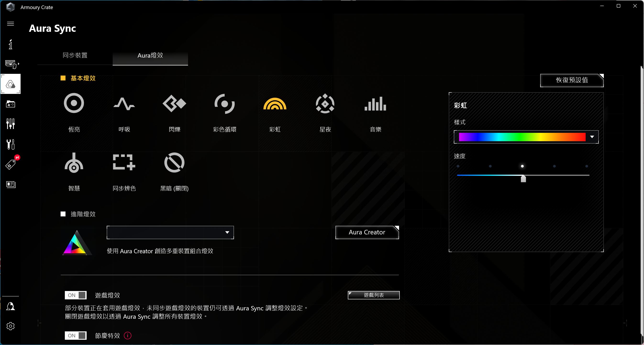This screenshot has height=345, width=644.
Task: Click the Armoury Crate title logo
Action: (x=11, y=7)
